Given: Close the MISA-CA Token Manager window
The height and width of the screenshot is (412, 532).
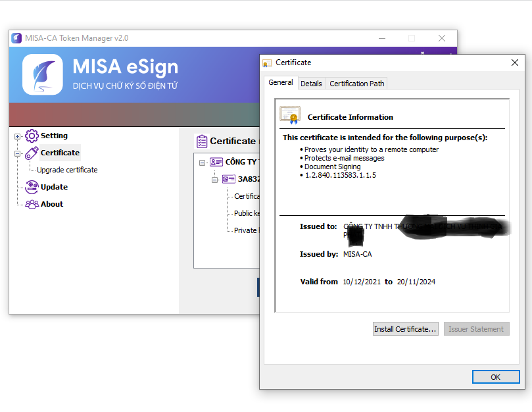Looking at the screenshot, I should 442,38.
